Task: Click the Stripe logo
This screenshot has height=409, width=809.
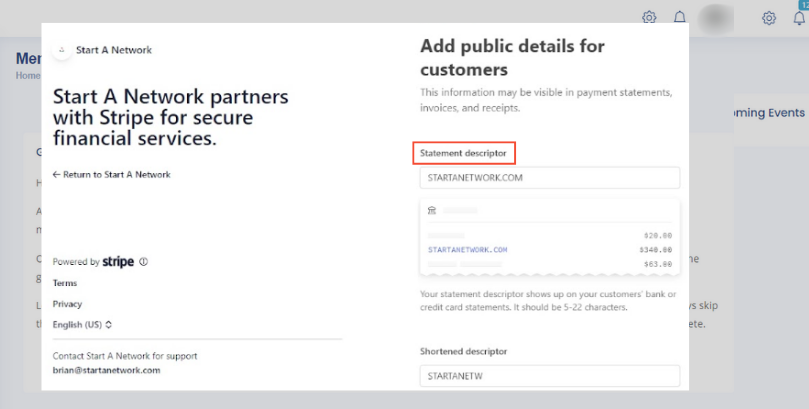Action: click(118, 262)
